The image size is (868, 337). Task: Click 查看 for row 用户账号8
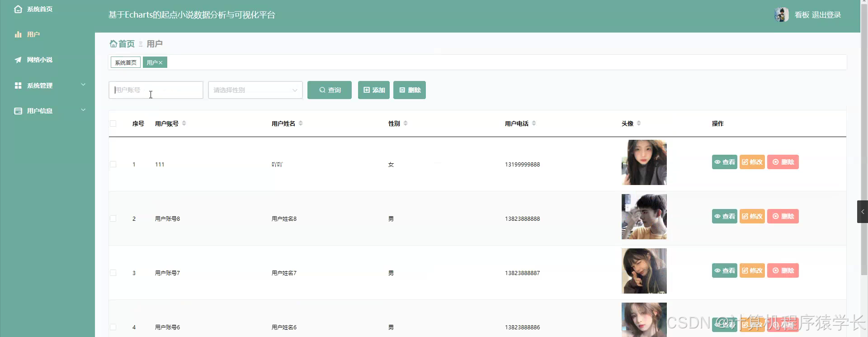(x=725, y=216)
